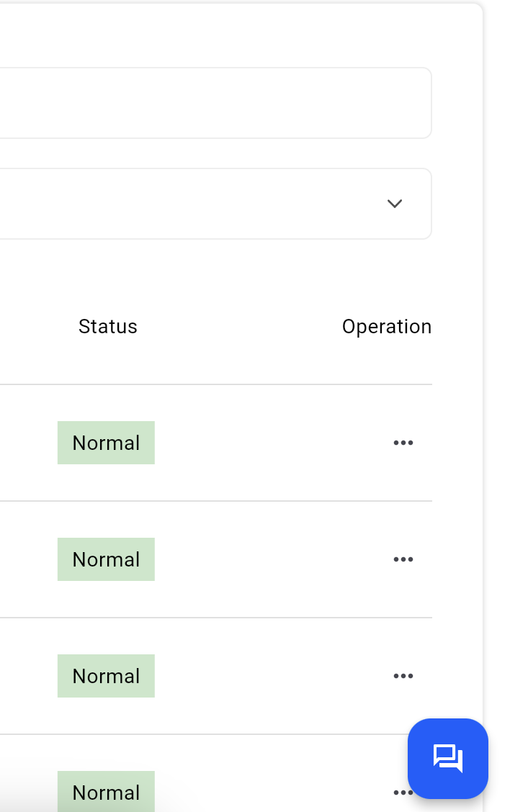
Task: Click the Normal status badge in second row
Action: pyautogui.click(x=107, y=559)
